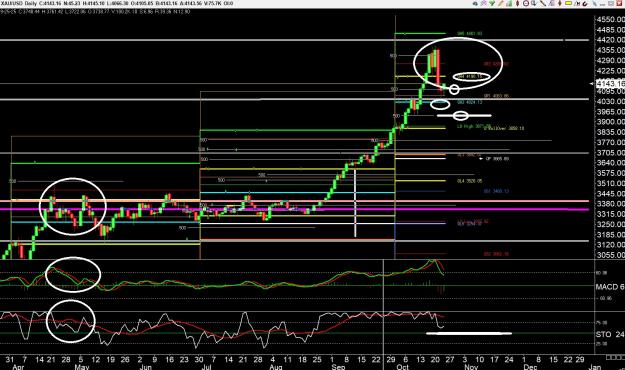Click the Aug month label on time axis
Screen dimensions: 625x370
pos(276,367)
